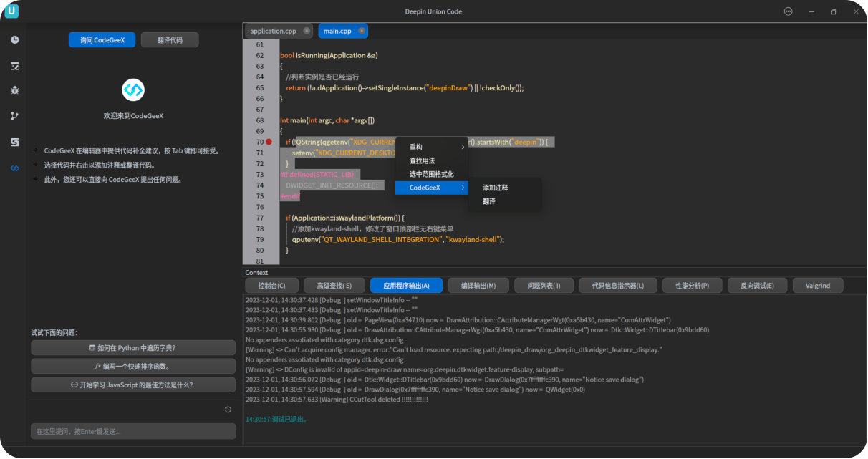Click the Deepin Union Code app logo

[x=12, y=11]
